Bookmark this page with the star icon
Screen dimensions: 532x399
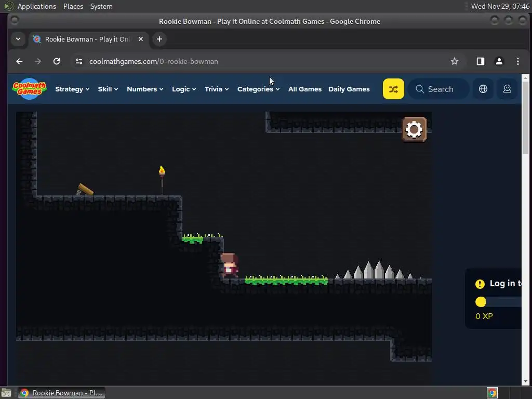pyautogui.click(x=454, y=61)
